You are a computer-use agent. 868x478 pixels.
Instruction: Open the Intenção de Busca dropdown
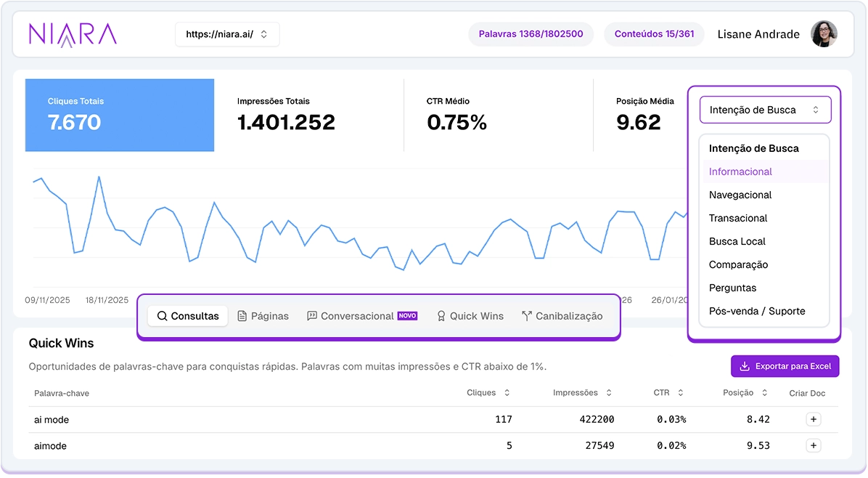tap(765, 109)
